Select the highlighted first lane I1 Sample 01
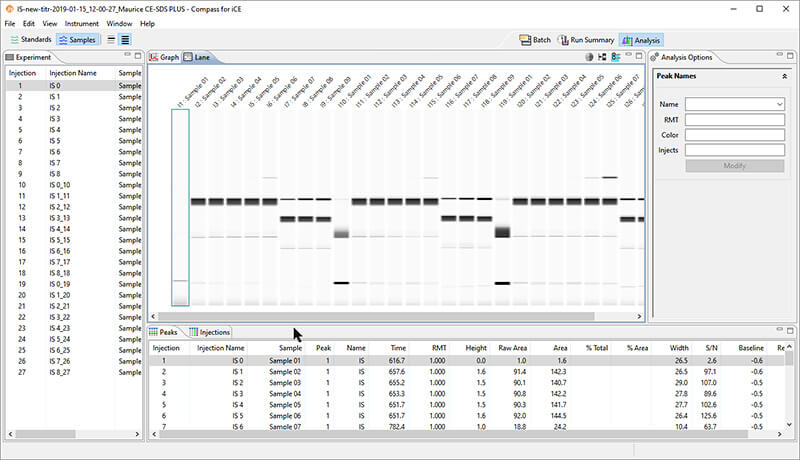 click(x=180, y=207)
